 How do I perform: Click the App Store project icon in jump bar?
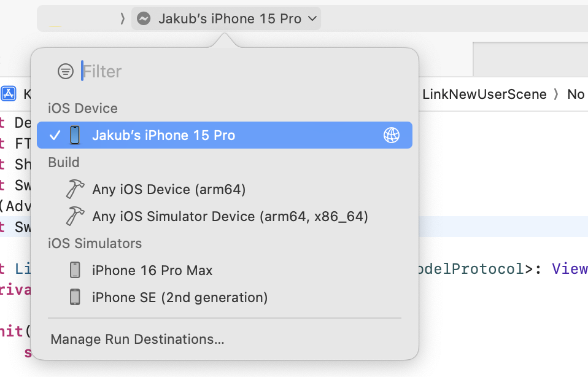coord(9,94)
